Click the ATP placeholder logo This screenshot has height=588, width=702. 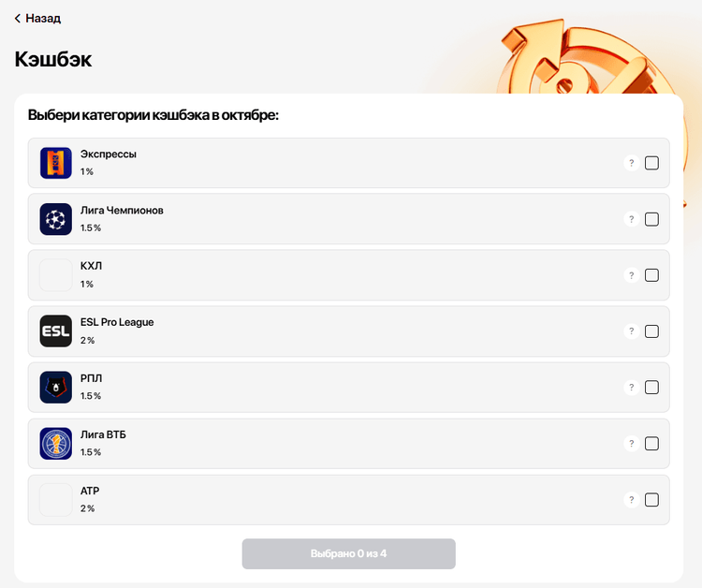click(56, 500)
